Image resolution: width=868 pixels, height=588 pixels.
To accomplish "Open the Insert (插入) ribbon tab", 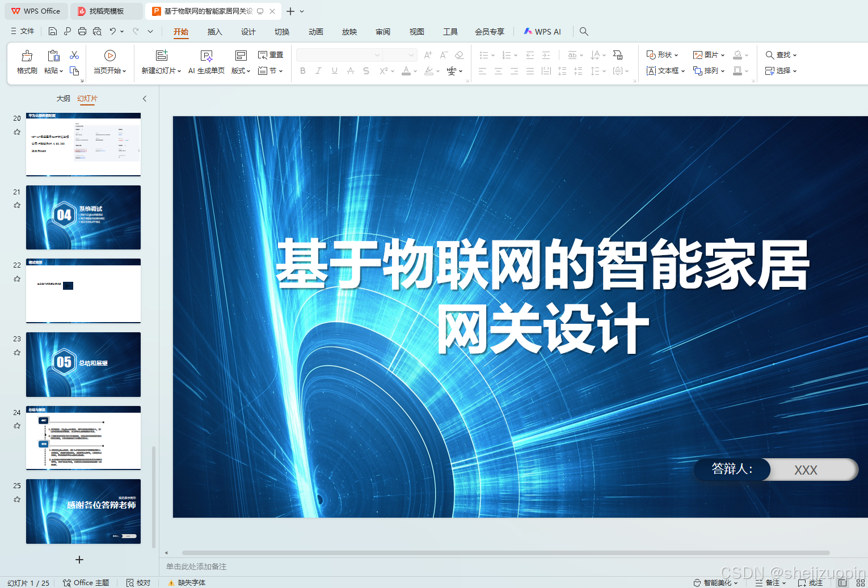I will 214,32.
